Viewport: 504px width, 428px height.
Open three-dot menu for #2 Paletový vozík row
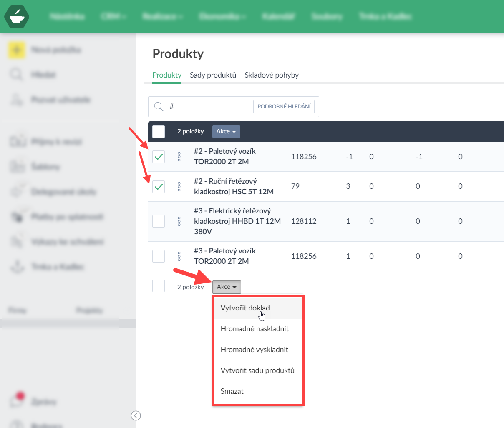point(179,157)
